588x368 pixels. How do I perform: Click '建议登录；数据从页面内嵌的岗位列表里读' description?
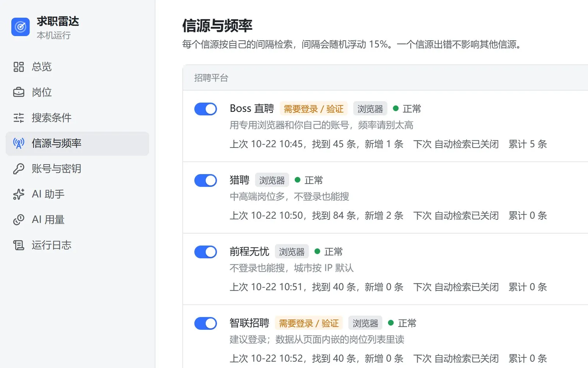(317, 339)
